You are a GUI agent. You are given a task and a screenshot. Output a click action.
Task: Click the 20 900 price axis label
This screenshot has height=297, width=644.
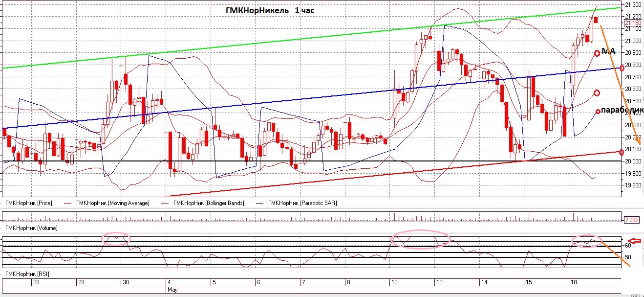click(x=633, y=53)
